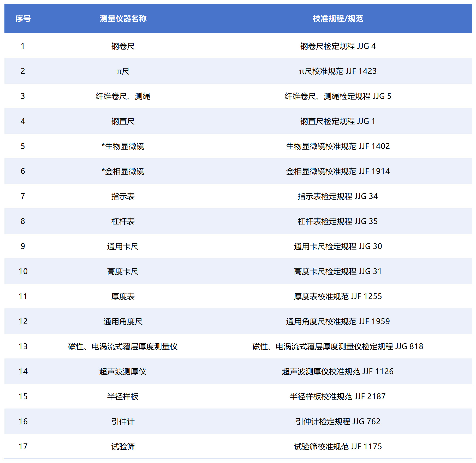Image resolution: width=476 pixels, height=463 pixels.
Task: Select the 通用角度尺校准规范 JJF 1959 entry
Action: 338,321
